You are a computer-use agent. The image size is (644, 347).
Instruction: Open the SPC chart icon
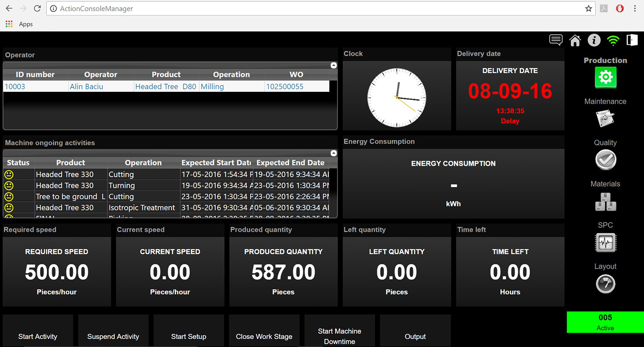point(605,242)
